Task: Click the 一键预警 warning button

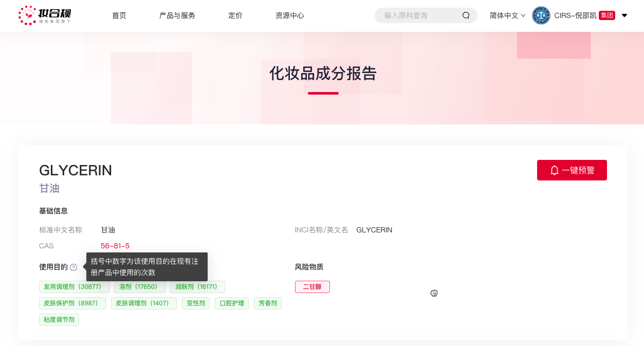Action: click(572, 170)
